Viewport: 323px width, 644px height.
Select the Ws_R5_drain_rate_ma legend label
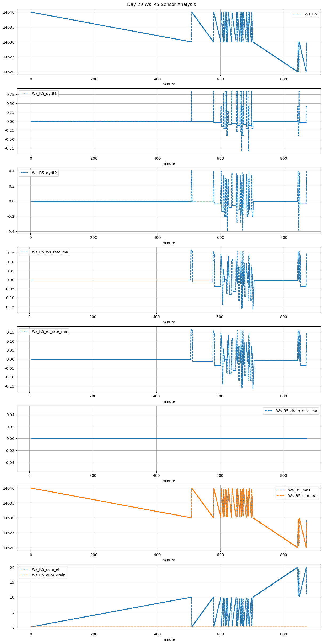click(297, 411)
